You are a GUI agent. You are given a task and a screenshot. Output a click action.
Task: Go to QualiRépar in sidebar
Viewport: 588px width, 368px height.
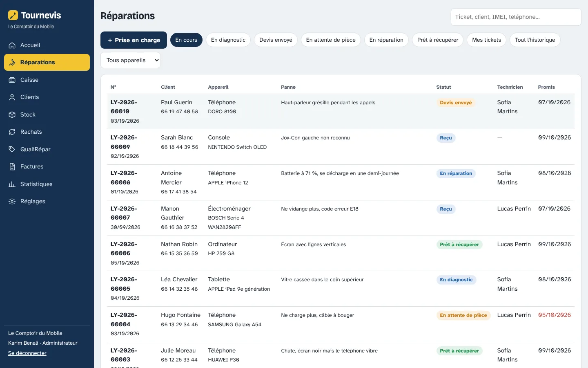tap(47, 149)
